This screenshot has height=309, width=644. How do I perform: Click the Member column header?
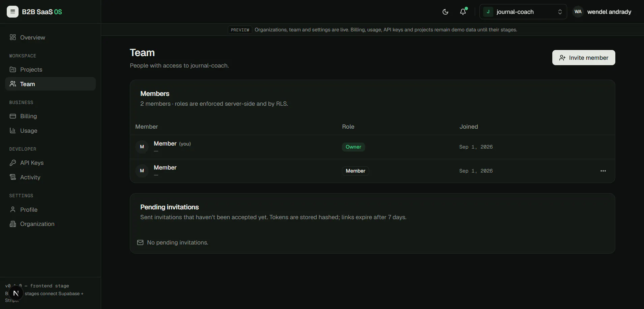tap(147, 127)
